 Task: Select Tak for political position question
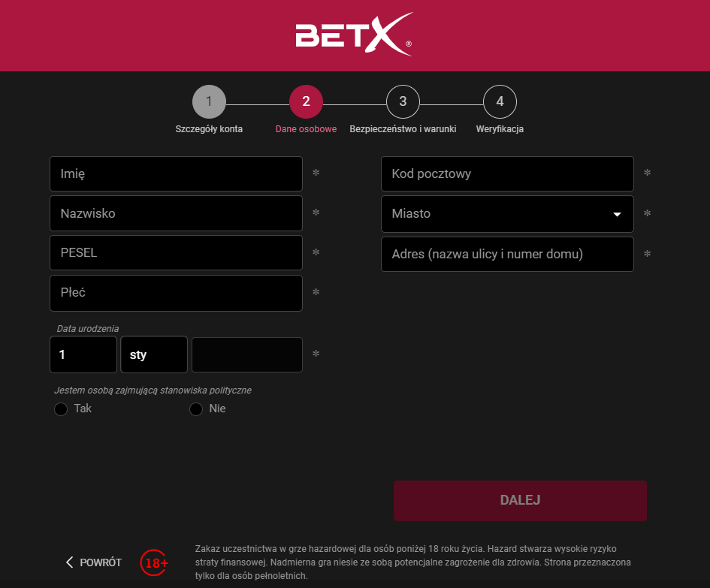(61, 409)
